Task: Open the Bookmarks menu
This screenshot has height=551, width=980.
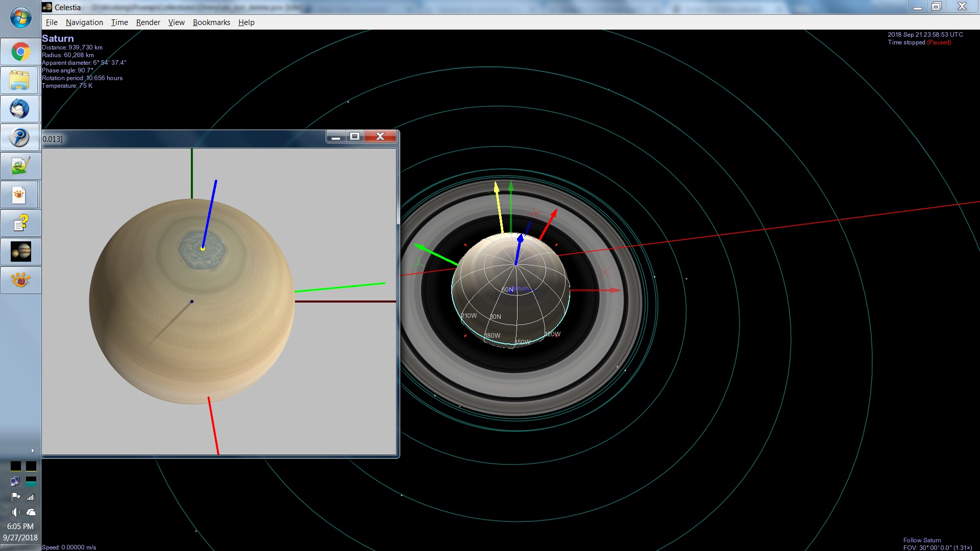Action: point(211,22)
